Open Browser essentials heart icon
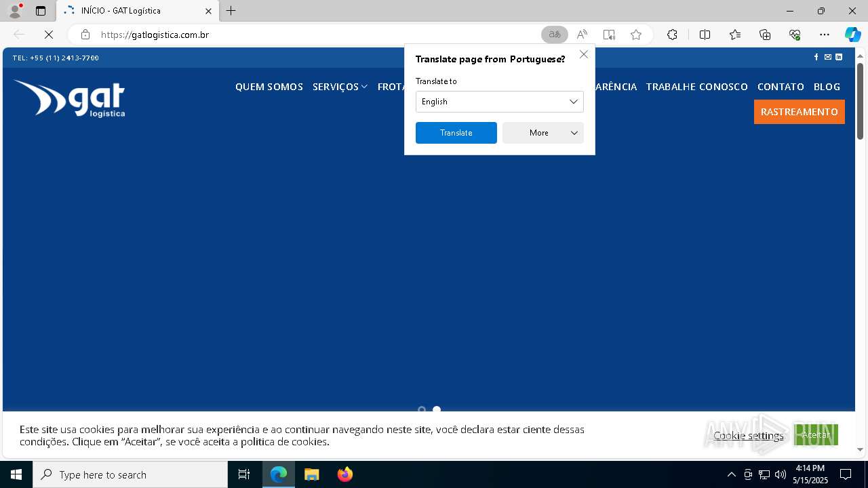The image size is (868, 488). [x=795, y=35]
